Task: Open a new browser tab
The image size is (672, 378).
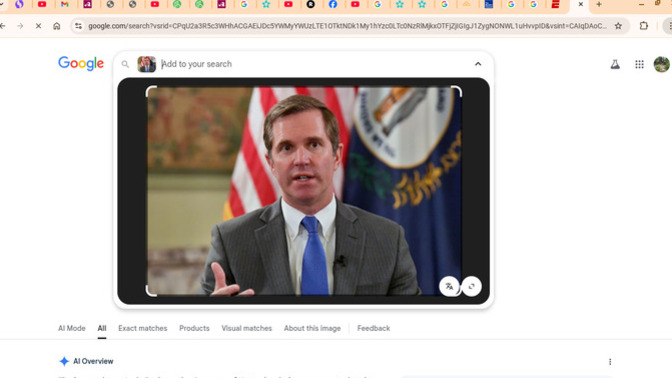Action: point(599,4)
